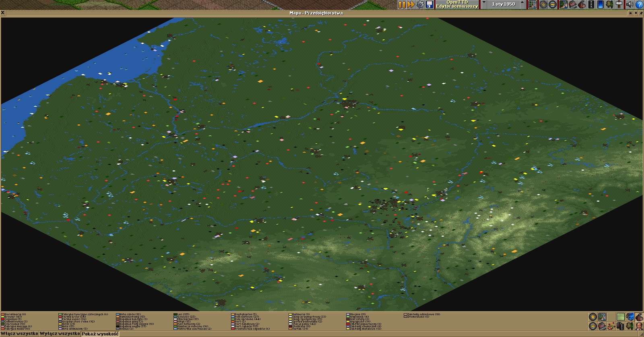
Task: Move start date forward with up arrow
Action: point(522,4)
